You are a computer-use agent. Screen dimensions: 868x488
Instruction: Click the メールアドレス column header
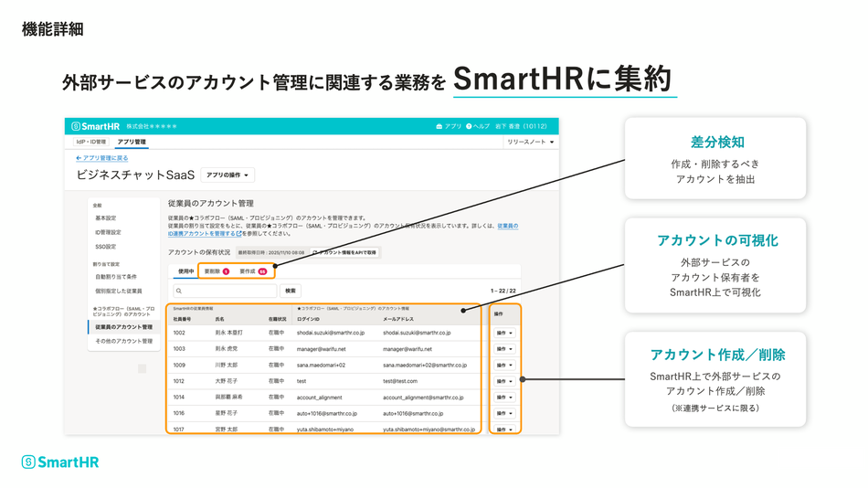[x=398, y=320]
